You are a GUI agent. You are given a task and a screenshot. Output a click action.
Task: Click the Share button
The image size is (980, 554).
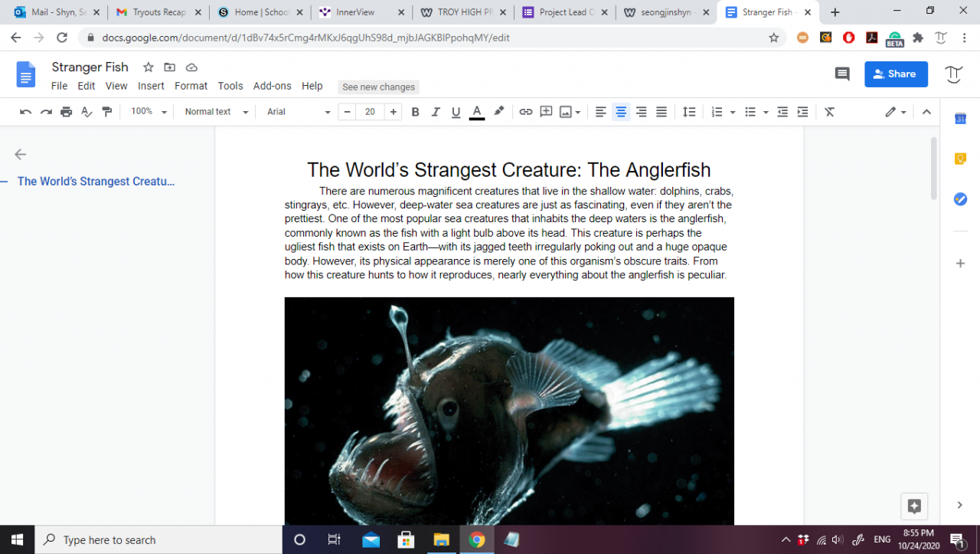click(896, 74)
